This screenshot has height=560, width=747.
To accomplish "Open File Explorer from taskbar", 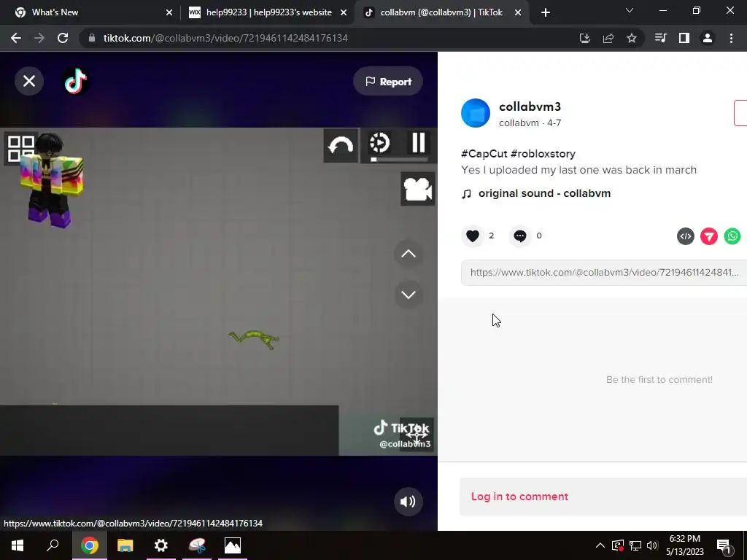I will (x=125, y=545).
